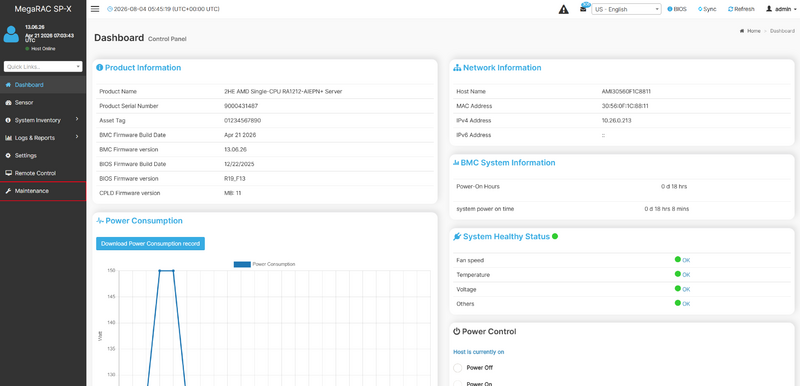This screenshot has width=800, height=386.
Task: Select the Power Off radio button
Action: coord(458,368)
